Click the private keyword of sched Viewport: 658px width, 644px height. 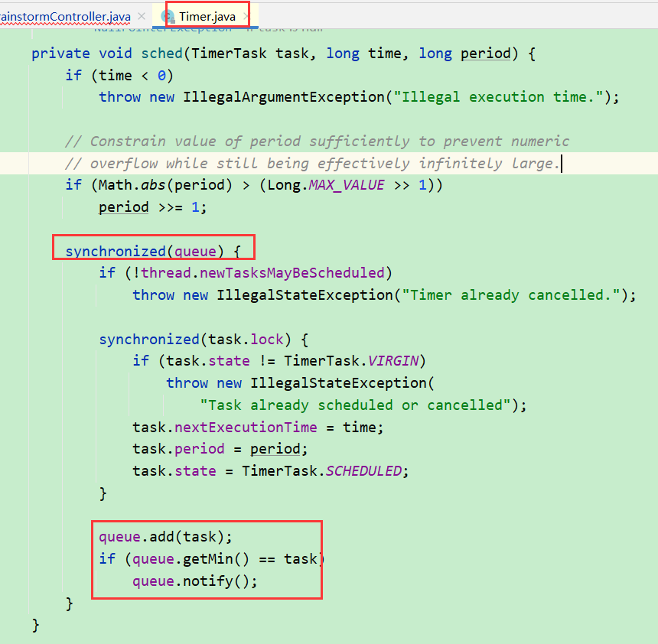[61, 54]
